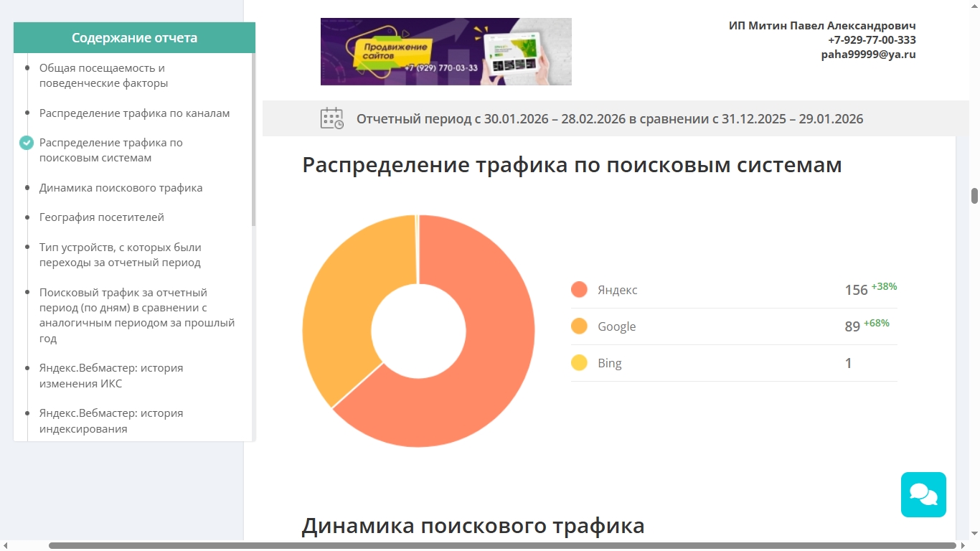Click the calendar icon beside the report period

pos(331,118)
